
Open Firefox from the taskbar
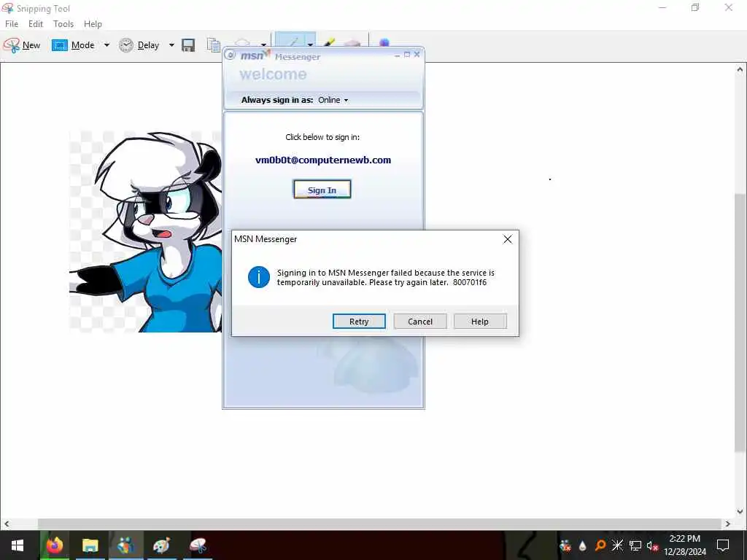pyautogui.click(x=55, y=545)
